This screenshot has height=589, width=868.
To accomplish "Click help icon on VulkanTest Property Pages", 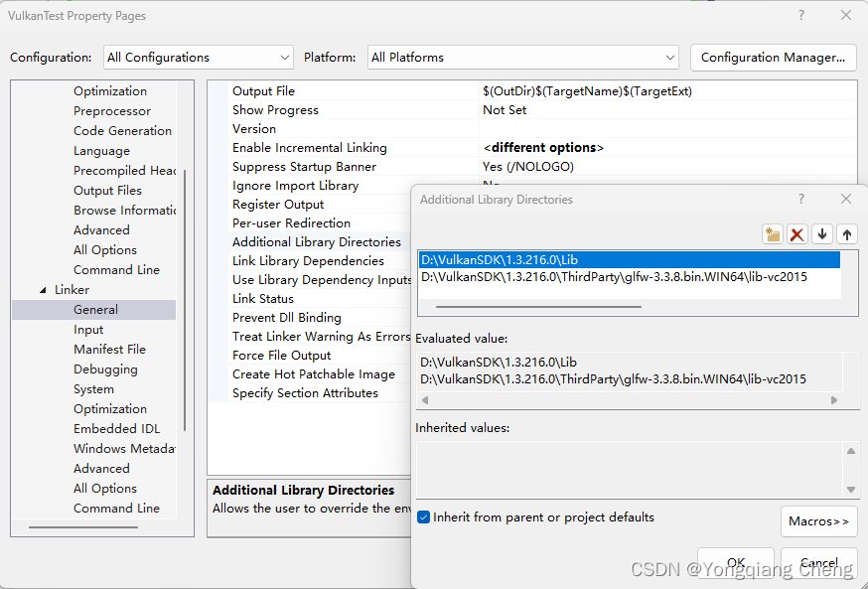I will [x=800, y=15].
